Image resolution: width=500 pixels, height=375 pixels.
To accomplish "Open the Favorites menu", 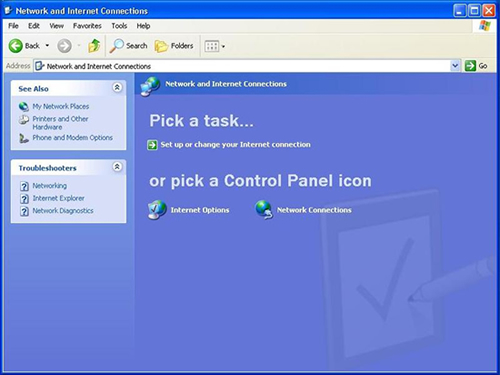I will point(87,26).
